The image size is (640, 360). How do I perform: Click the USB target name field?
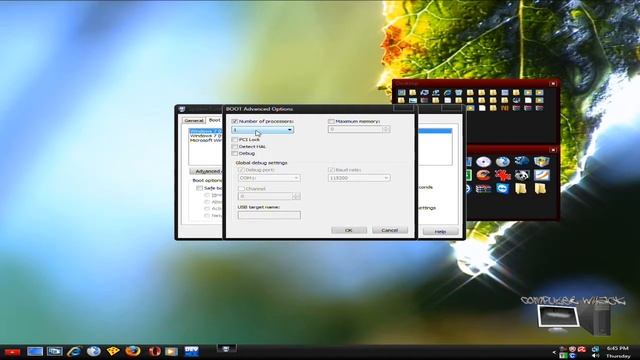tap(269, 215)
